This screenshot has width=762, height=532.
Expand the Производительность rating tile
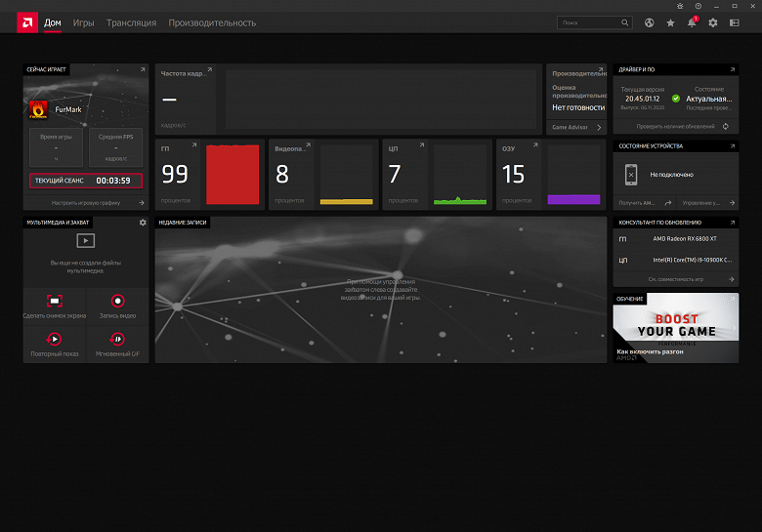[601, 70]
